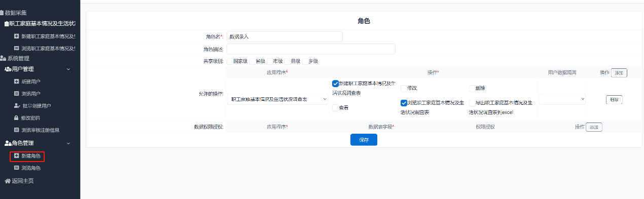Click the users icon beside 用户管理
This screenshot has width=644, height=199.
click(8, 69)
